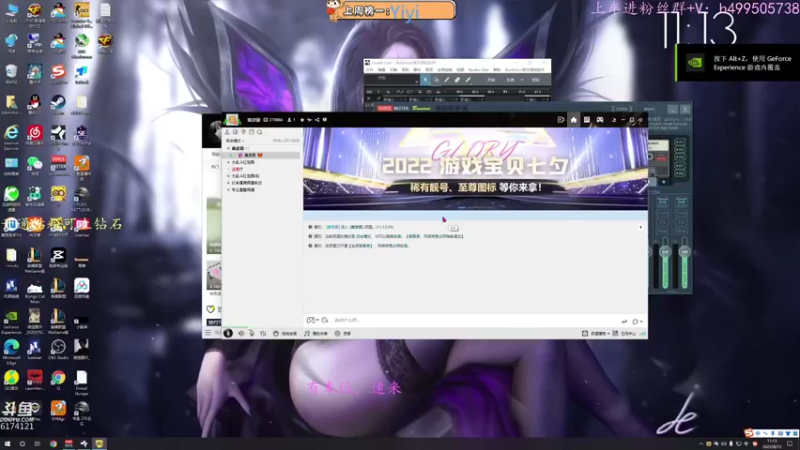Click the share icon in YY title bar
This screenshot has height=450, width=800.
click(x=317, y=120)
